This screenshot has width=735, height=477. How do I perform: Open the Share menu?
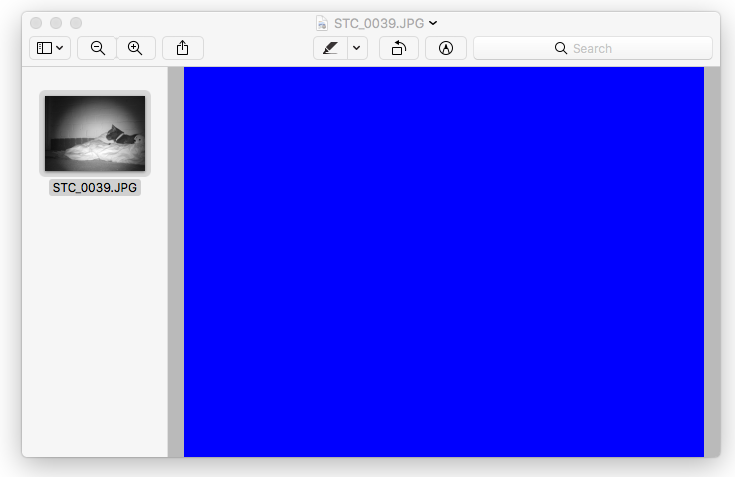(x=183, y=48)
